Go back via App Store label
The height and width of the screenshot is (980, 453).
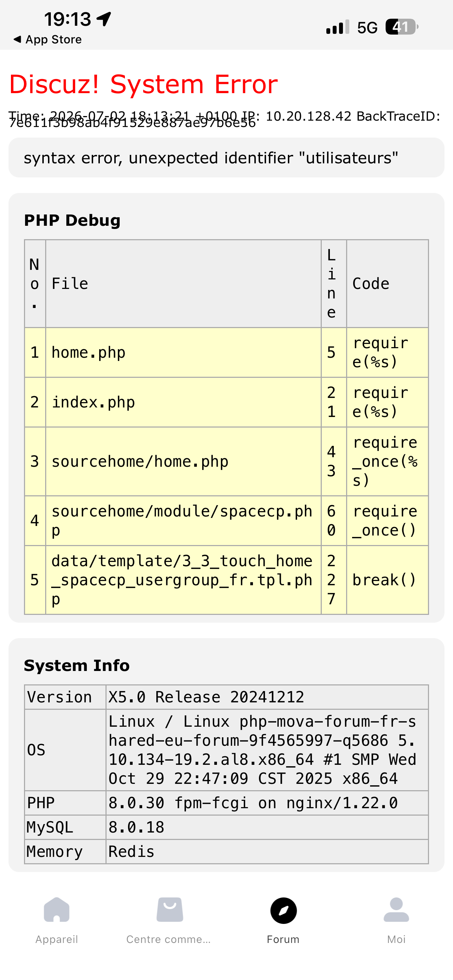click(54, 39)
